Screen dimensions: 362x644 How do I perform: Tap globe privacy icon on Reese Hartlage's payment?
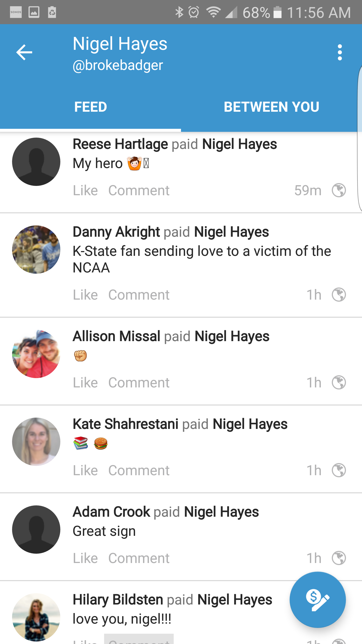tap(339, 190)
